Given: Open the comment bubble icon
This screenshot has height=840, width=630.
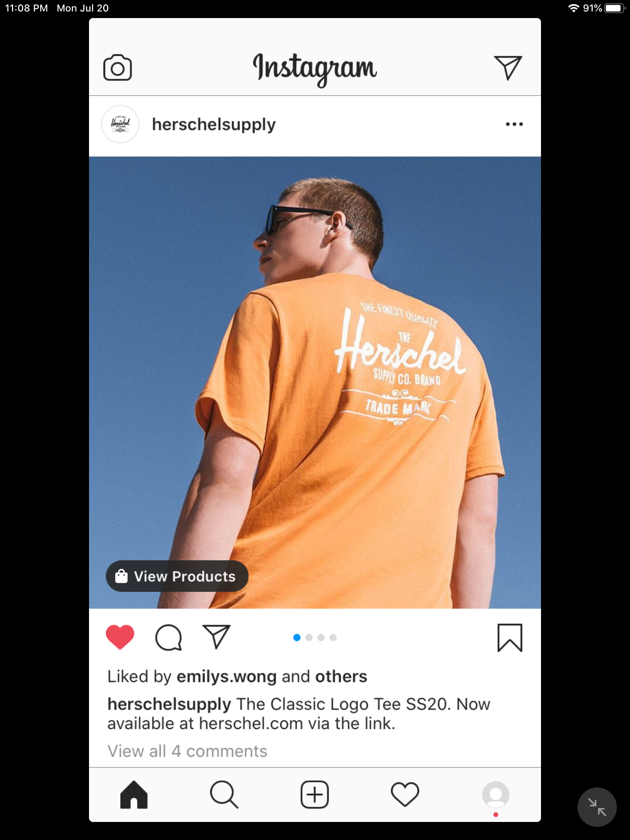Looking at the screenshot, I should [x=169, y=638].
